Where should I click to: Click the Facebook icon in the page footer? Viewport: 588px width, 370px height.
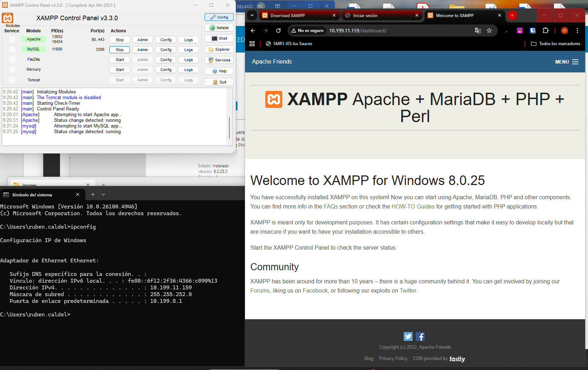420,336
